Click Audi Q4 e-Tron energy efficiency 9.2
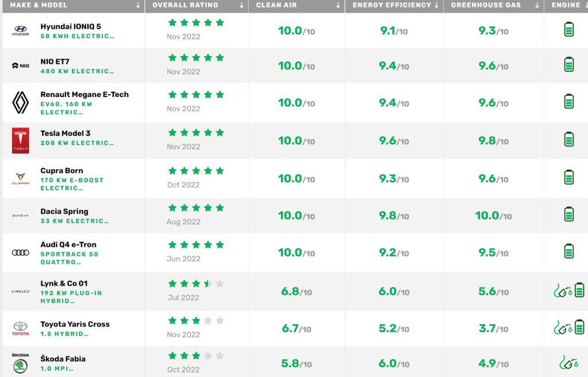 (x=394, y=253)
